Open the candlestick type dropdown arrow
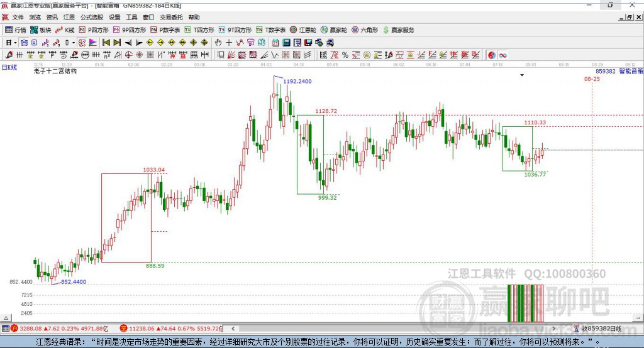 pyautogui.click(x=74, y=43)
